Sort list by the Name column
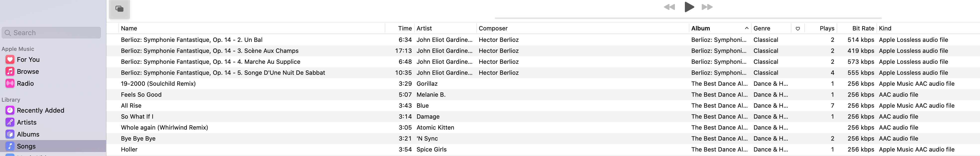This screenshot has height=156, width=980. [129, 28]
